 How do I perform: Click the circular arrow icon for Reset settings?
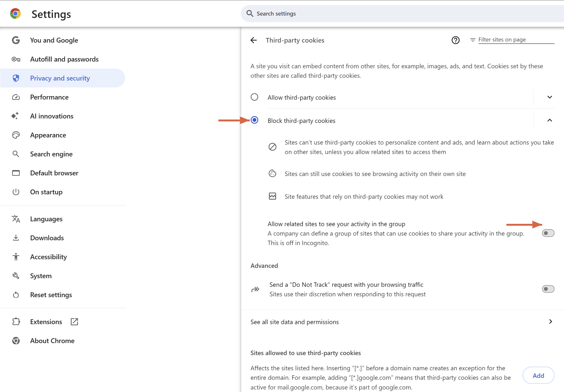(16, 295)
